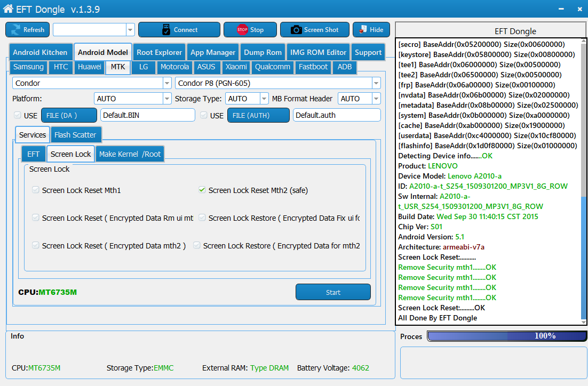588x386 pixels.
Task: Click the empty box below progress bar
Action: pyautogui.click(x=493, y=363)
